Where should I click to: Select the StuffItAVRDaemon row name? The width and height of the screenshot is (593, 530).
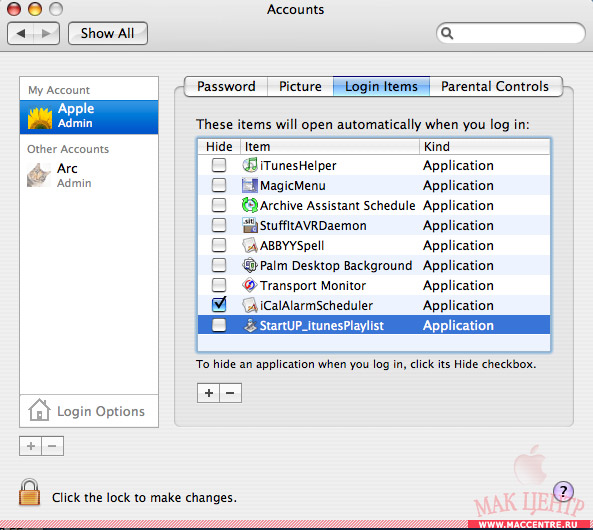(313, 226)
